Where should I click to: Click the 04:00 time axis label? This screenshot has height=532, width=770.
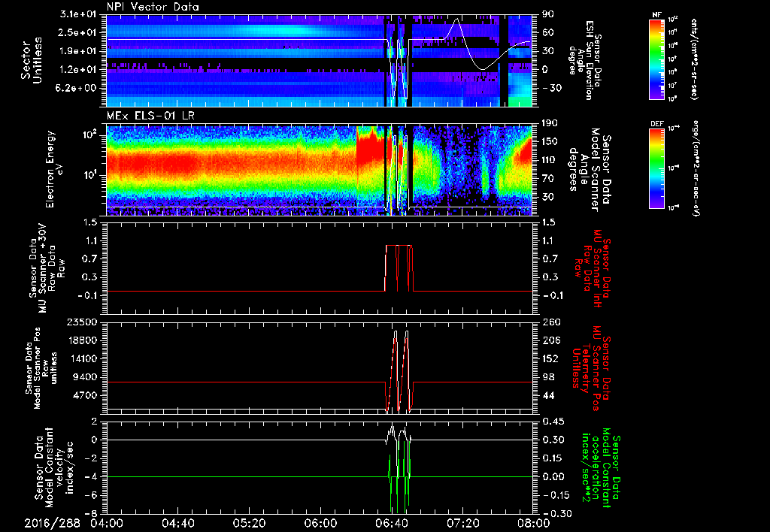pos(107,523)
